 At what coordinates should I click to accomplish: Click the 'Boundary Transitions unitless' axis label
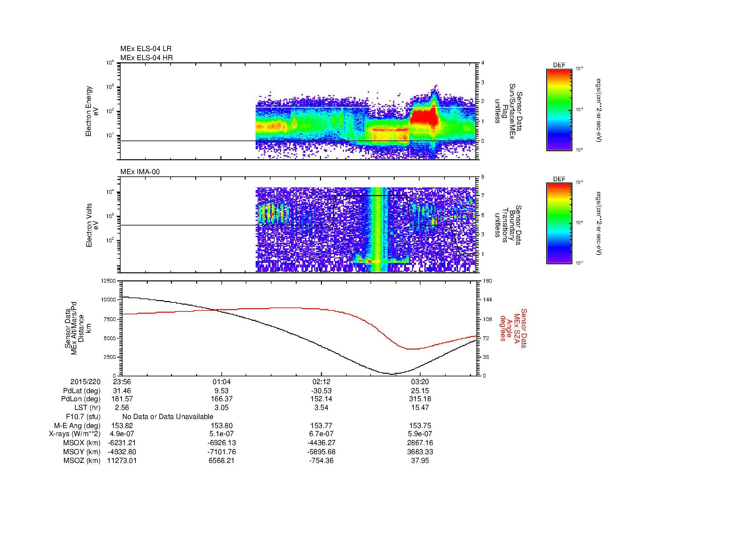click(x=509, y=225)
